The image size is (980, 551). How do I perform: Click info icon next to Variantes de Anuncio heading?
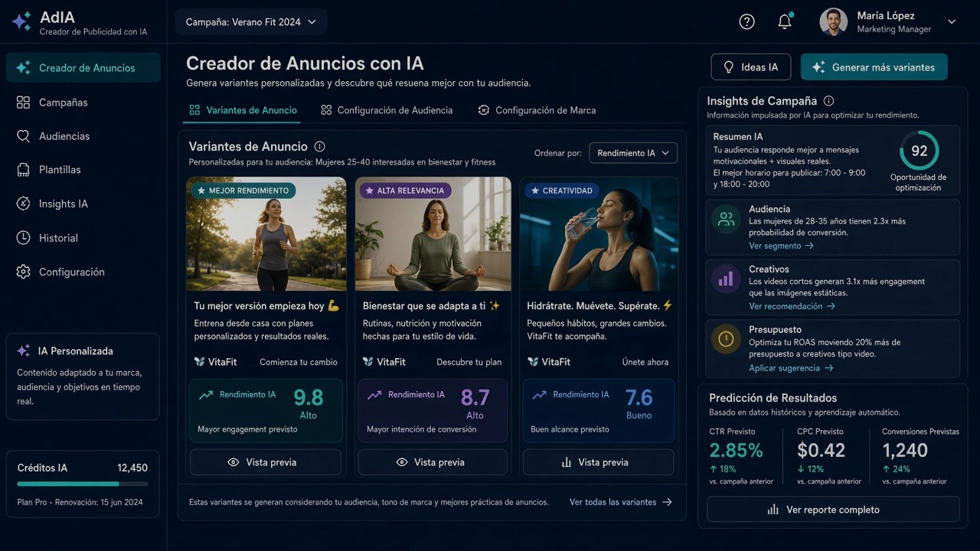[319, 146]
